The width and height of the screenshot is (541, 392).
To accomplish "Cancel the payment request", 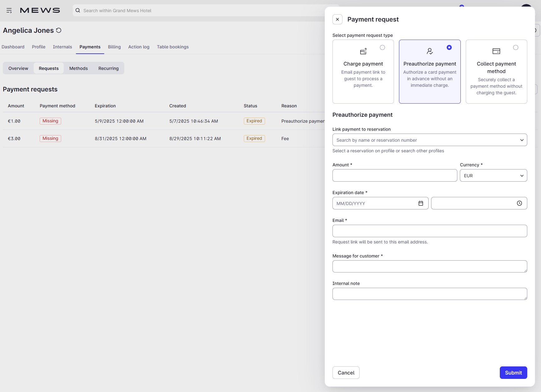I will pos(346,373).
